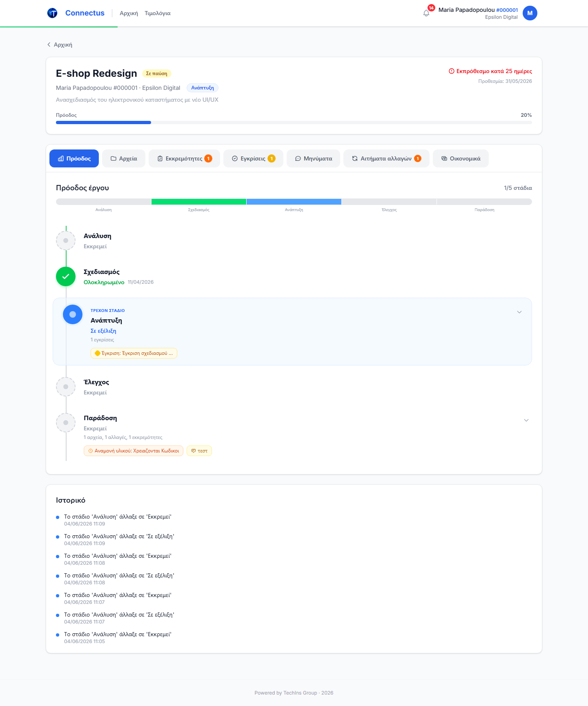
Task: Click the τεστ message chip
Action: click(x=199, y=451)
